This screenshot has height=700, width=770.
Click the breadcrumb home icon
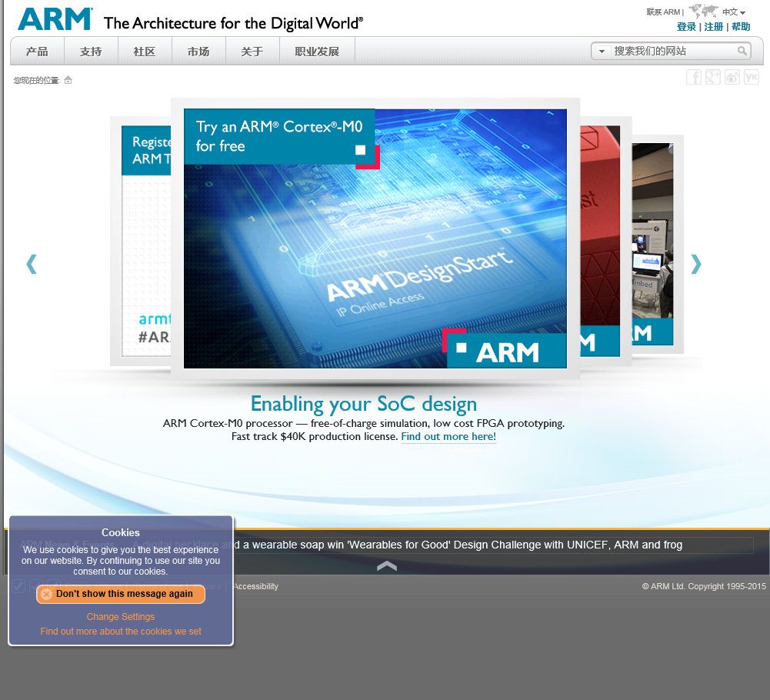(68, 80)
